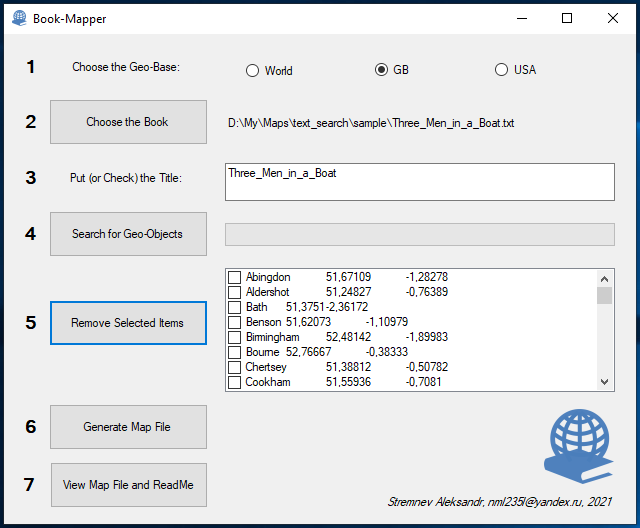Click the Stremnev Aleksandr author credit
Image resolution: width=640 pixels, height=528 pixels.
pyautogui.click(x=500, y=501)
